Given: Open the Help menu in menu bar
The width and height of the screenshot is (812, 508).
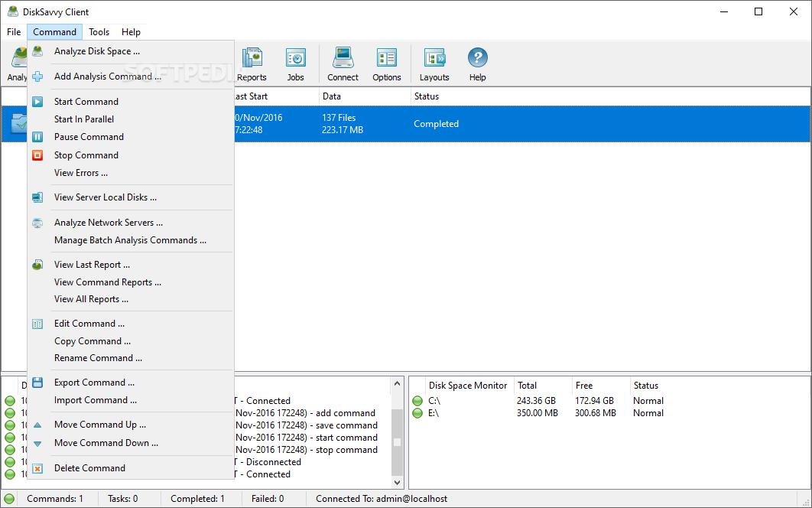Looking at the screenshot, I should click(131, 32).
